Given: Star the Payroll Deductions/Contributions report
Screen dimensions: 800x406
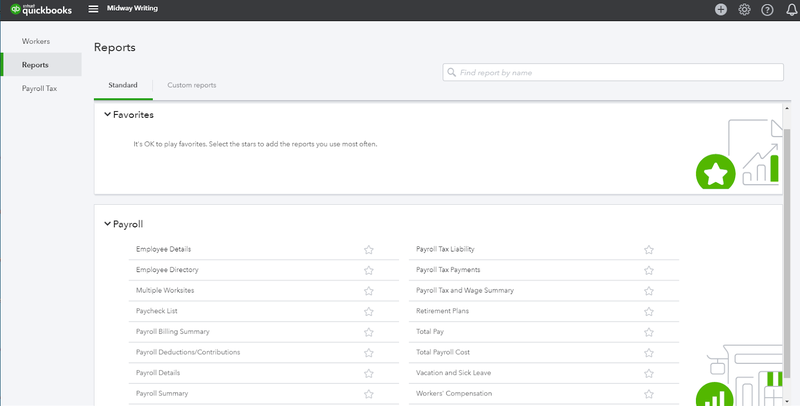Looking at the screenshot, I should pos(369,352).
